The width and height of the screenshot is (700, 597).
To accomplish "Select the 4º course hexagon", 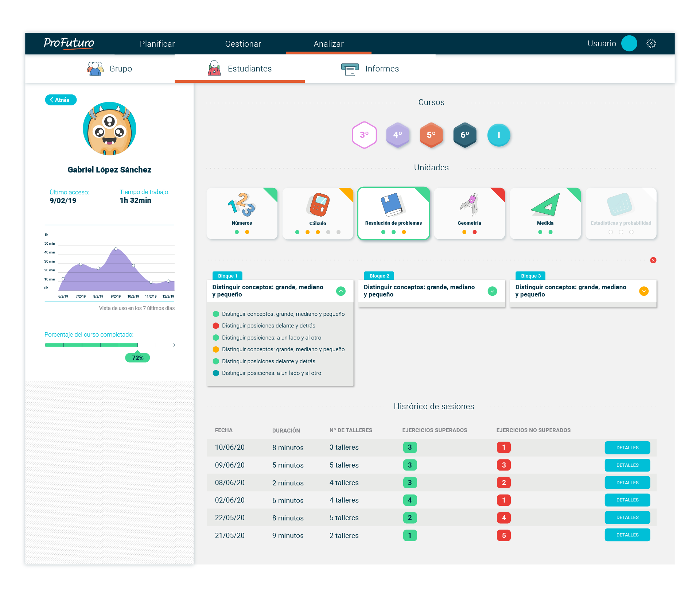I will click(398, 135).
